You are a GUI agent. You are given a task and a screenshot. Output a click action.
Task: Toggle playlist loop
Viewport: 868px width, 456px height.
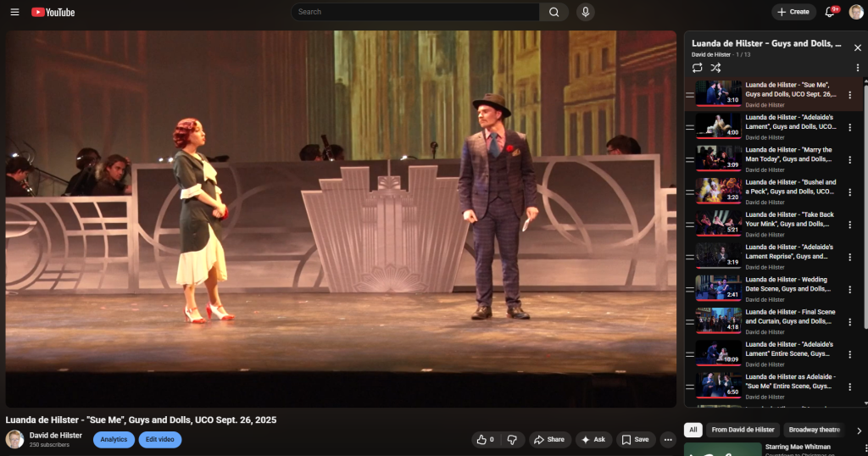[x=697, y=68]
